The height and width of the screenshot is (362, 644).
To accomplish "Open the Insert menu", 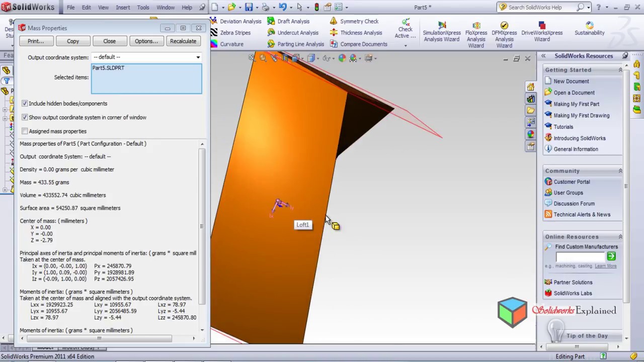I will [123, 8].
